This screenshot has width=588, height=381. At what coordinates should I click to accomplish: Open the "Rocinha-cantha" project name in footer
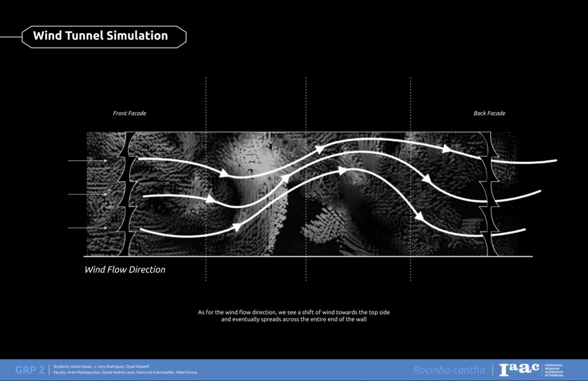[449, 370]
